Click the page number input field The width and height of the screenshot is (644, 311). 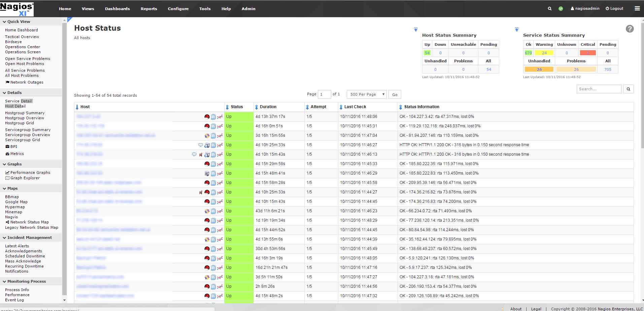[x=324, y=94]
